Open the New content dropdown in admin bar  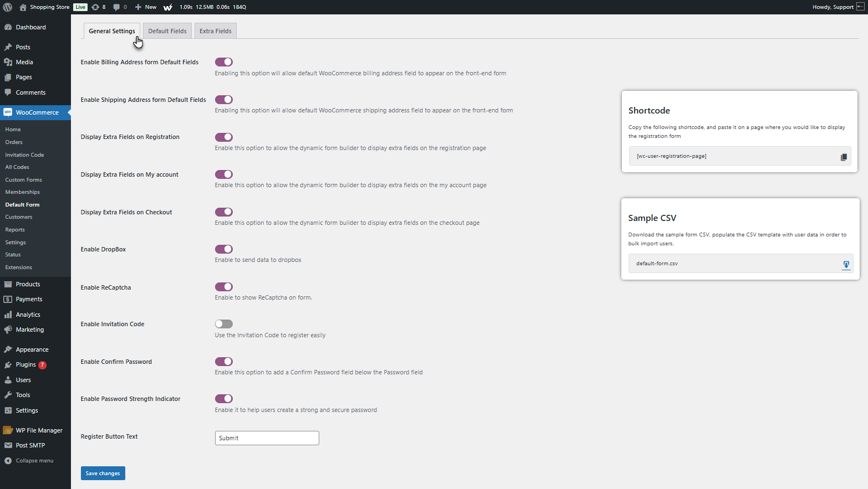click(146, 7)
